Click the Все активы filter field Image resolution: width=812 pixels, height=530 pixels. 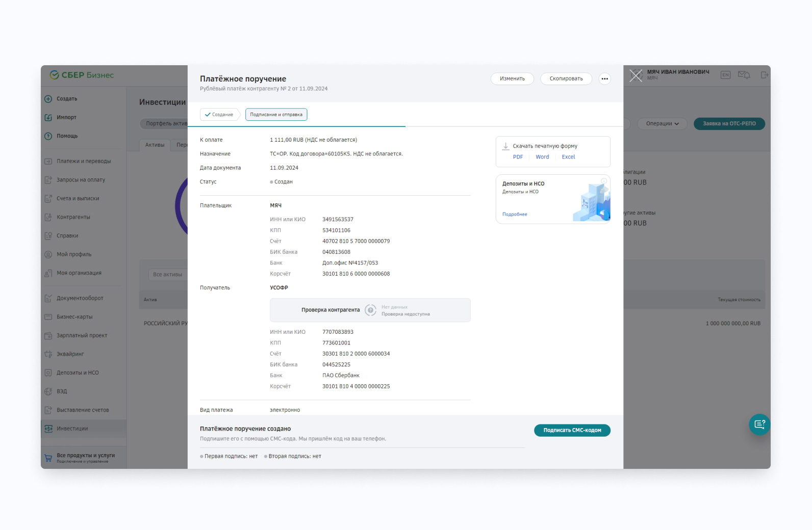(x=167, y=274)
